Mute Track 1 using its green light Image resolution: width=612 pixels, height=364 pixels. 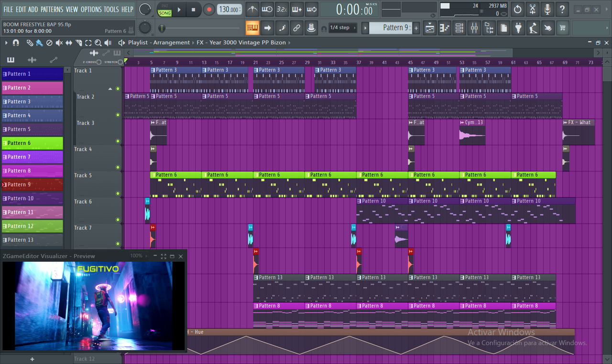point(118,89)
